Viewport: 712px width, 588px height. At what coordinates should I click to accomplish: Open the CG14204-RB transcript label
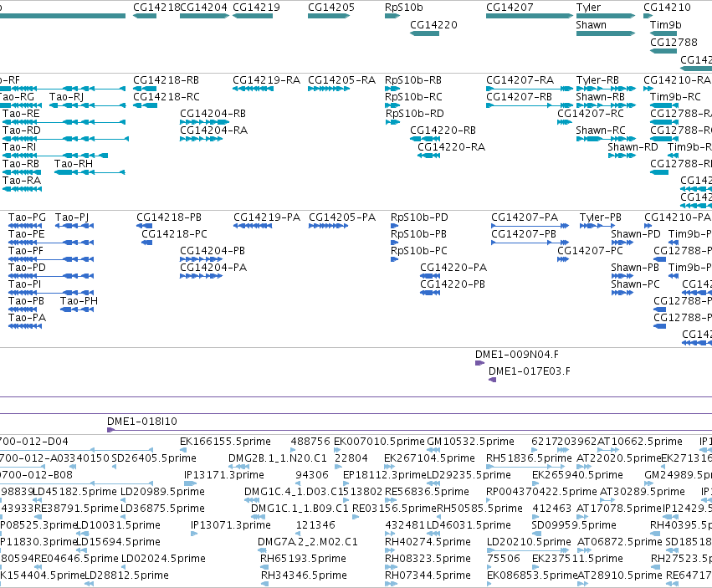[x=213, y=114]
